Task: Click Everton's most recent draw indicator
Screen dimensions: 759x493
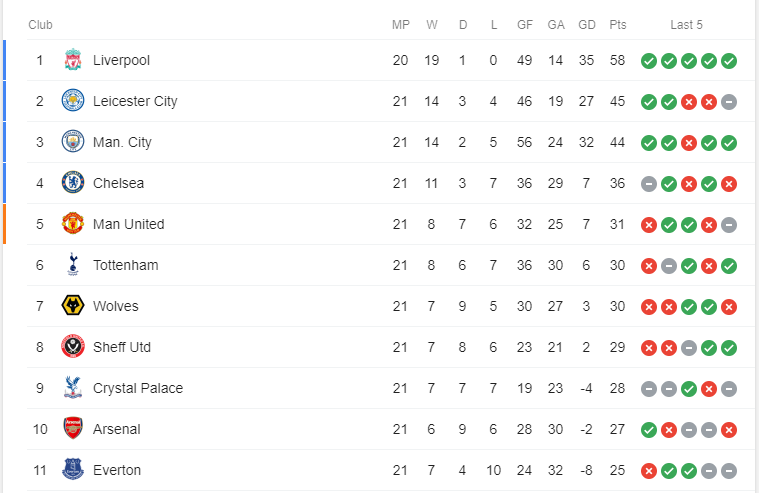Action: click(729, 471)
